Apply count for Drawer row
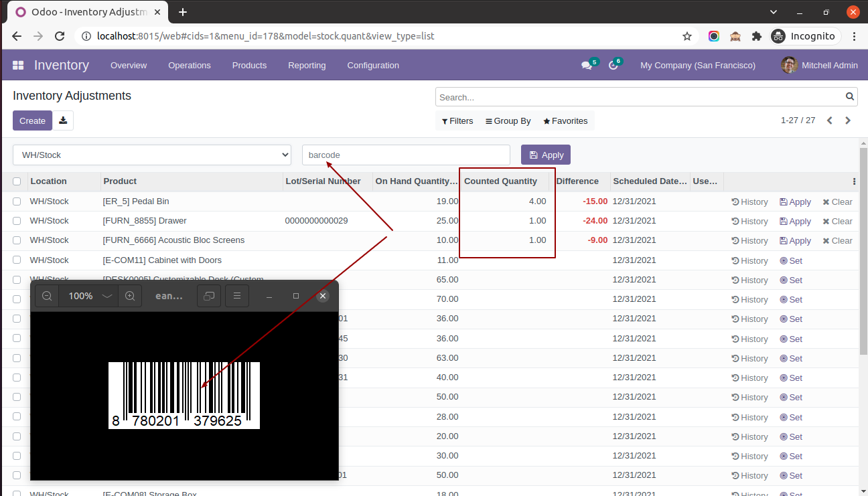Screen dimensions: 868x496 click(x=795, y=221)
